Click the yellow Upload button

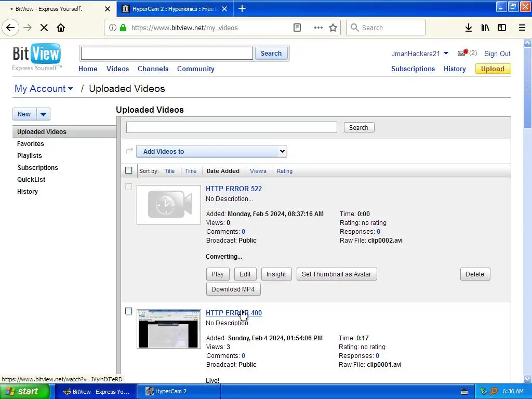(x=493, y=69)
